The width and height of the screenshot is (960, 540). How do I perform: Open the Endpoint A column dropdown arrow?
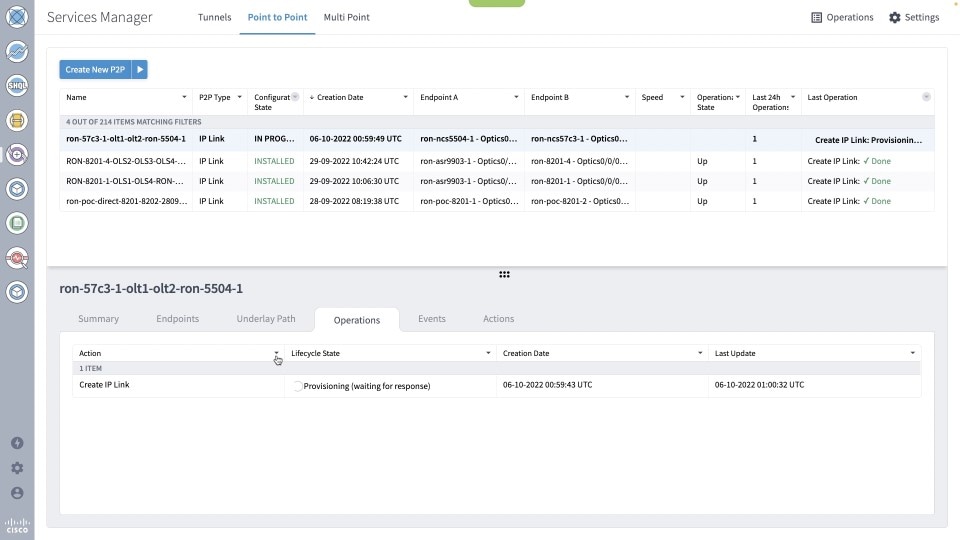(516, 97)
